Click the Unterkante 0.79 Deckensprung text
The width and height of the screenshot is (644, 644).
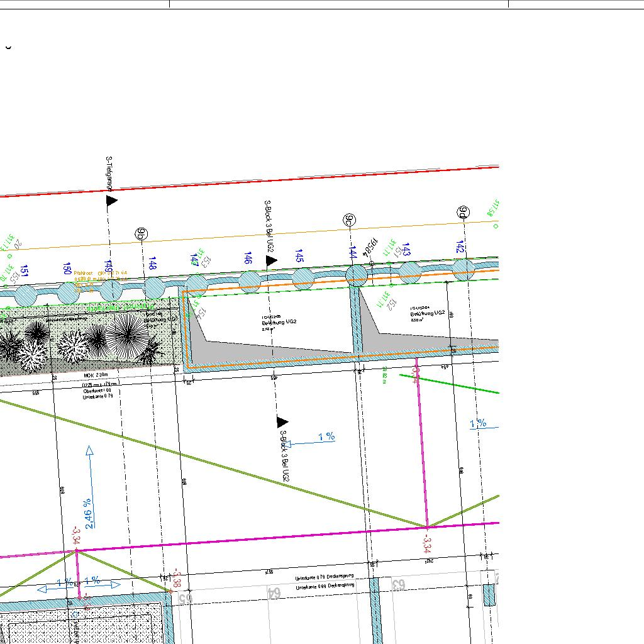pyautogui.click(x=325, y=577)
